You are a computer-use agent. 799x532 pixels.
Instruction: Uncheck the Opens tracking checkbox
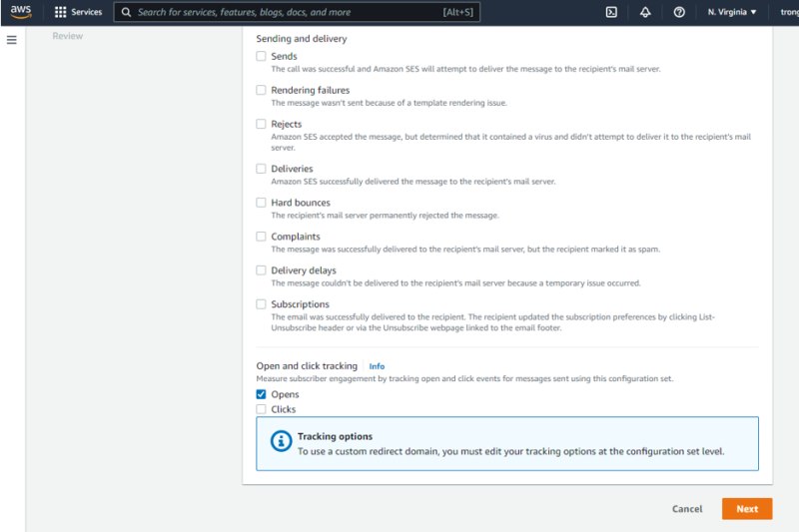(261, 394)
